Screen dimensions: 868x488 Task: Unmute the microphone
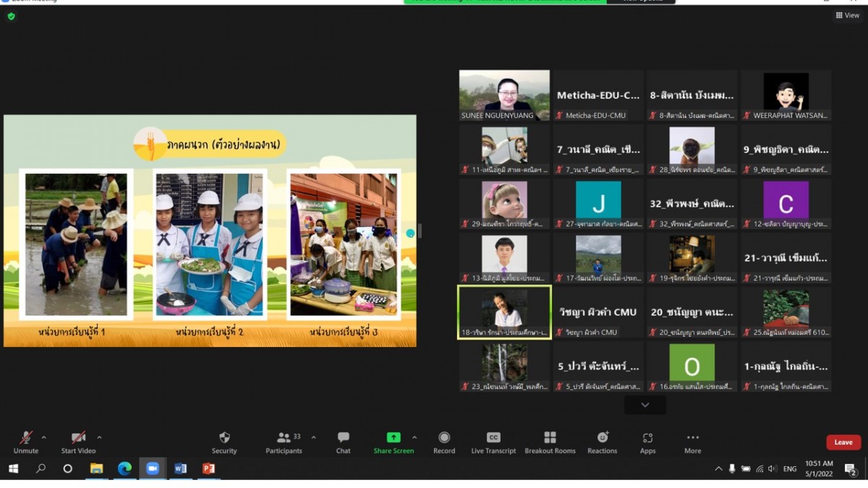coord(26,438)
